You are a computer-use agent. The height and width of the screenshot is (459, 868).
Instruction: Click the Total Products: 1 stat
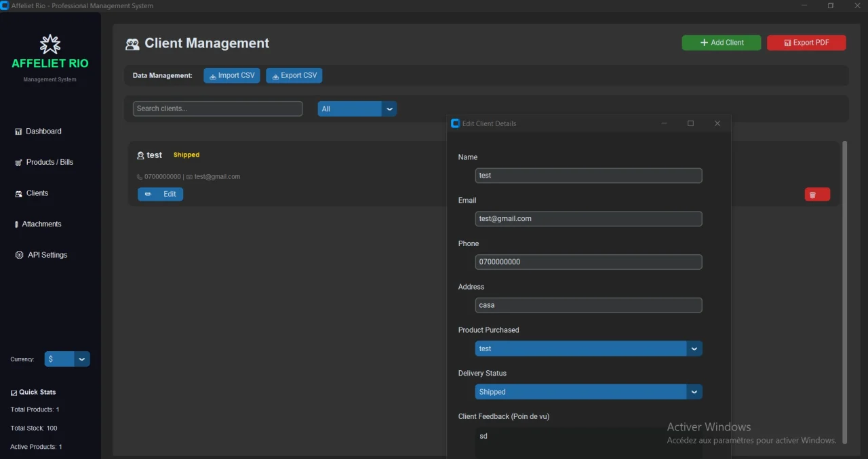tap(35, 410)
